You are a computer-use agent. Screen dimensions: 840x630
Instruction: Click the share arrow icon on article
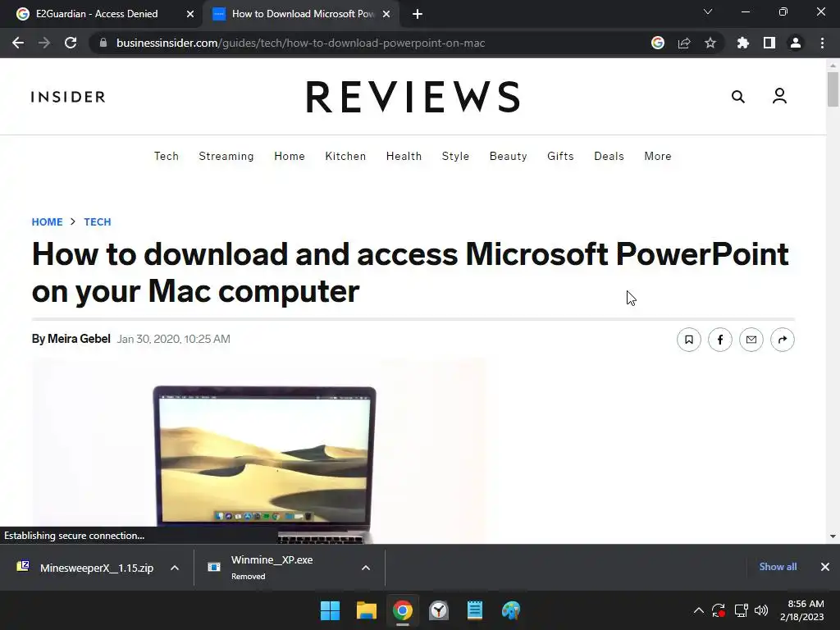tap(782, 340)
